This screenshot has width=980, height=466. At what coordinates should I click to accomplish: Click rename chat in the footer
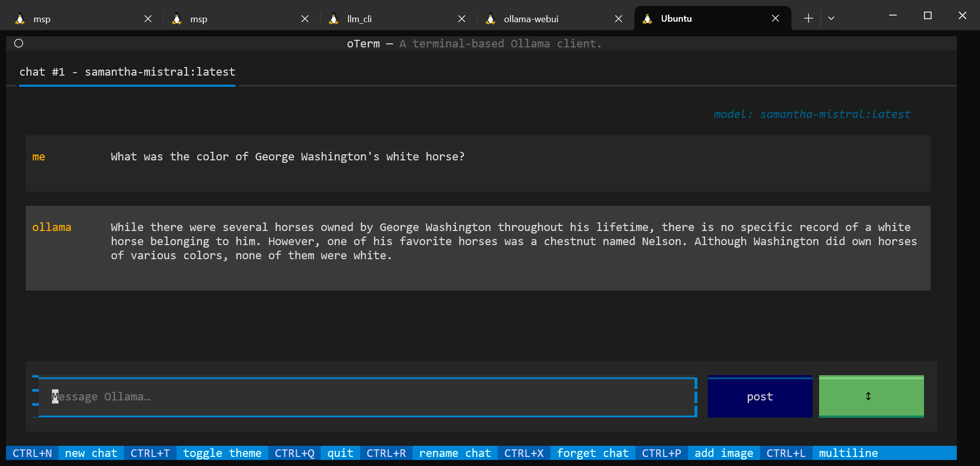pos(454,453)
